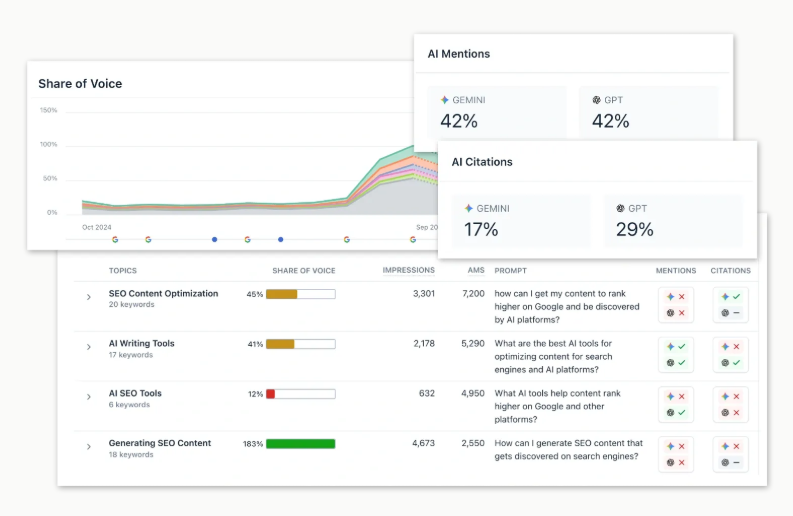Expand the Generating SEO Content topic row
Viewport: 793px width, 516px height.
89,447
